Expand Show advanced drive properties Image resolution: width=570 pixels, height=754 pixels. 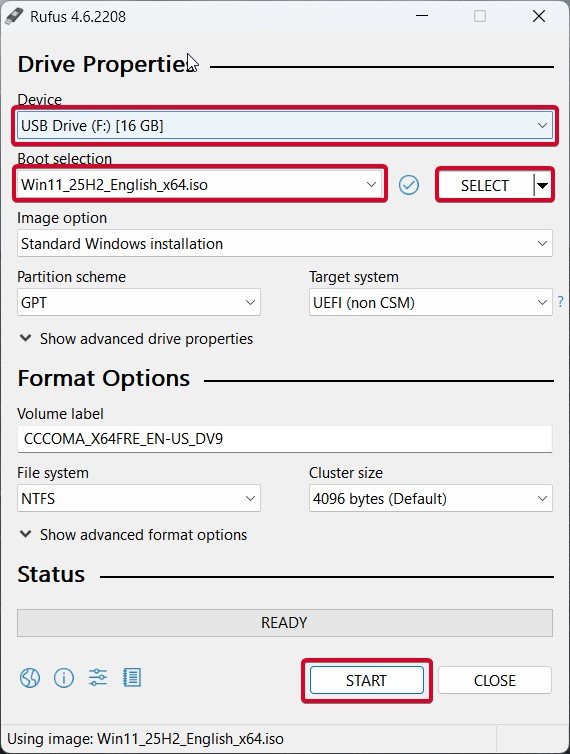(136, 339)
